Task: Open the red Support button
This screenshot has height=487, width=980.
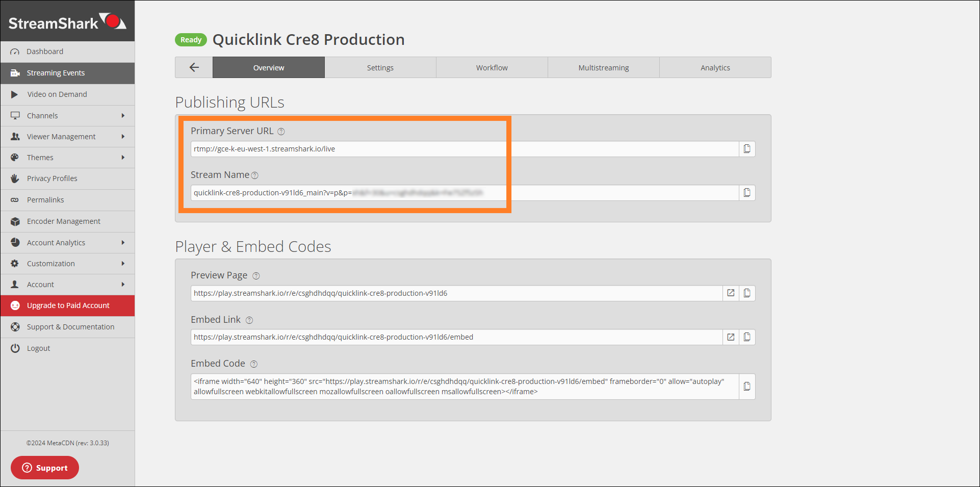Action: click(45, 468)
